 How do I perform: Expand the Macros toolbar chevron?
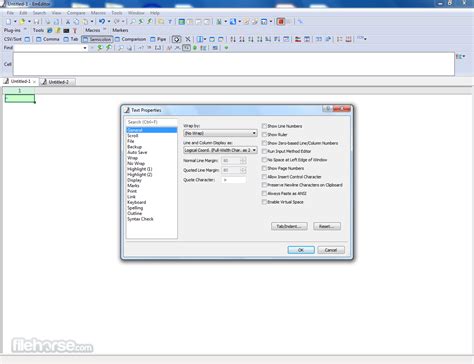point(105,29)
